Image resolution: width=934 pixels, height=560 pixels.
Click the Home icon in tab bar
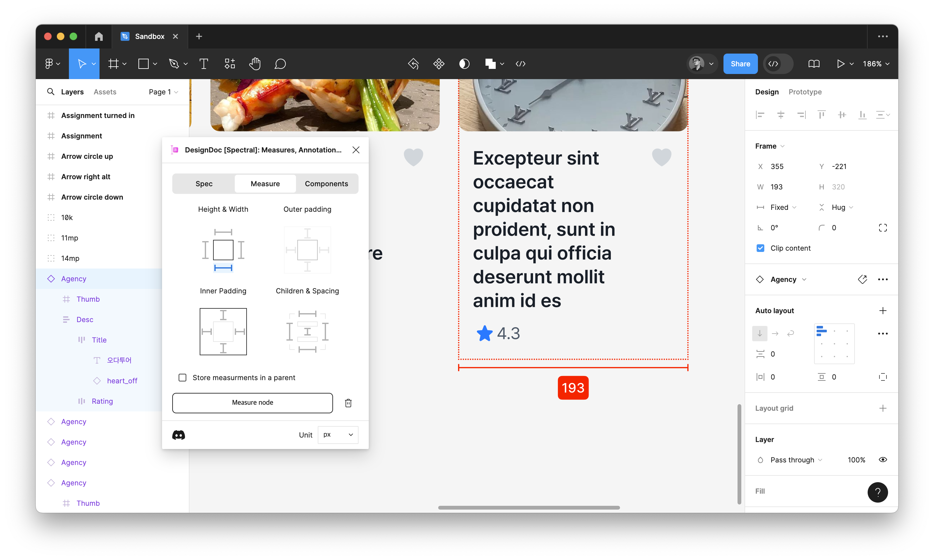[99, 36]
